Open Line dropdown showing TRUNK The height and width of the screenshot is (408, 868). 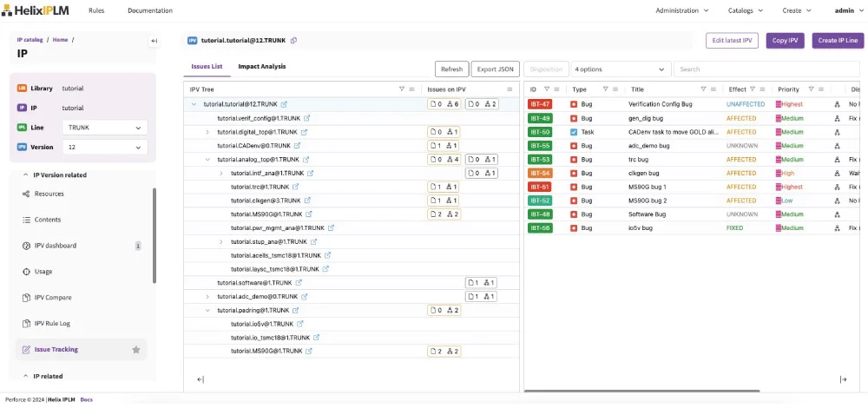pyautogui.click(x=105, y=128)
